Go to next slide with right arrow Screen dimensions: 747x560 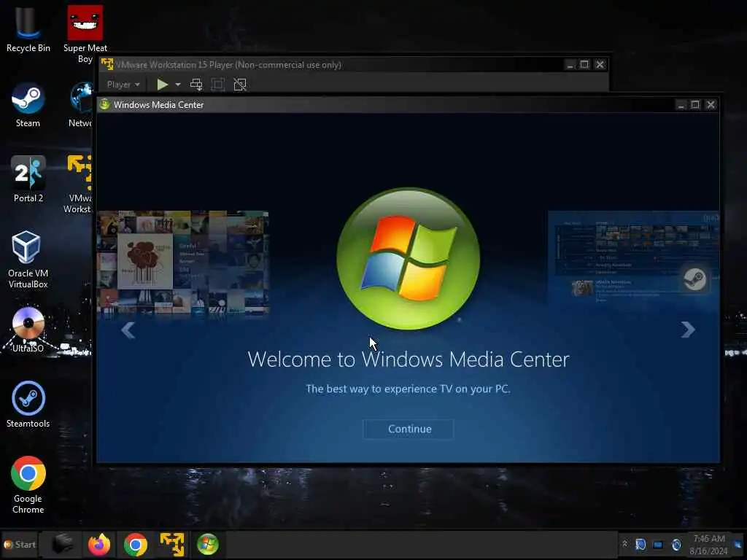(687, 330)
